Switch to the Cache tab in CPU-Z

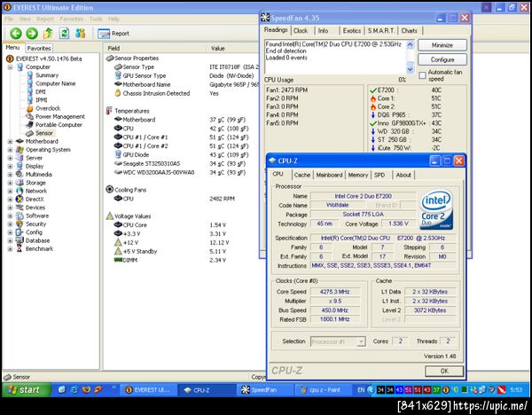click(x=302, y=175)
